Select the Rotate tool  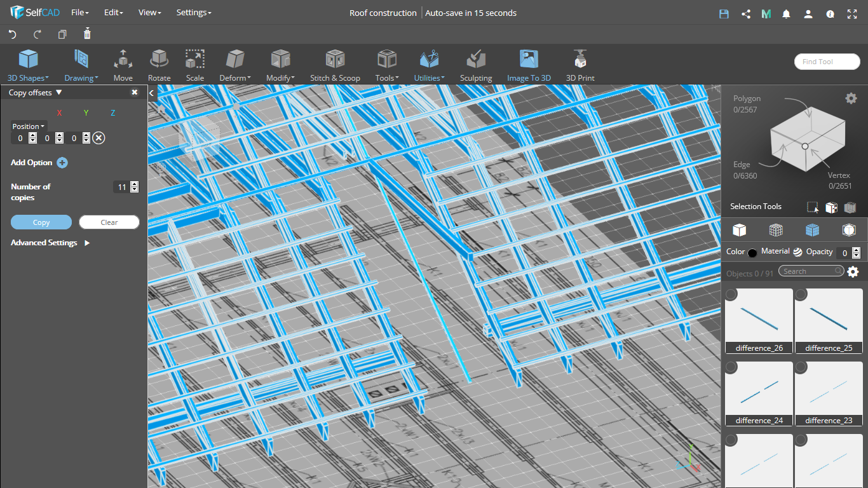(159, 65)
